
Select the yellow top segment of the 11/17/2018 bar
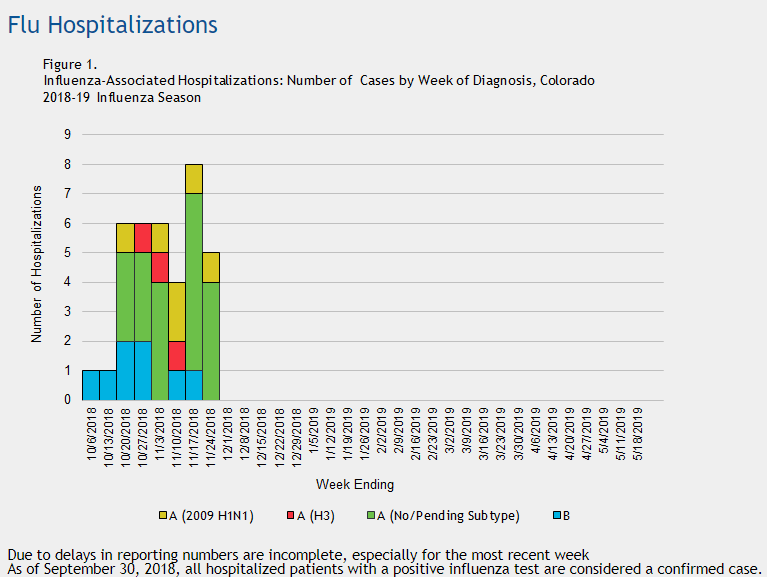pos(194,179)
